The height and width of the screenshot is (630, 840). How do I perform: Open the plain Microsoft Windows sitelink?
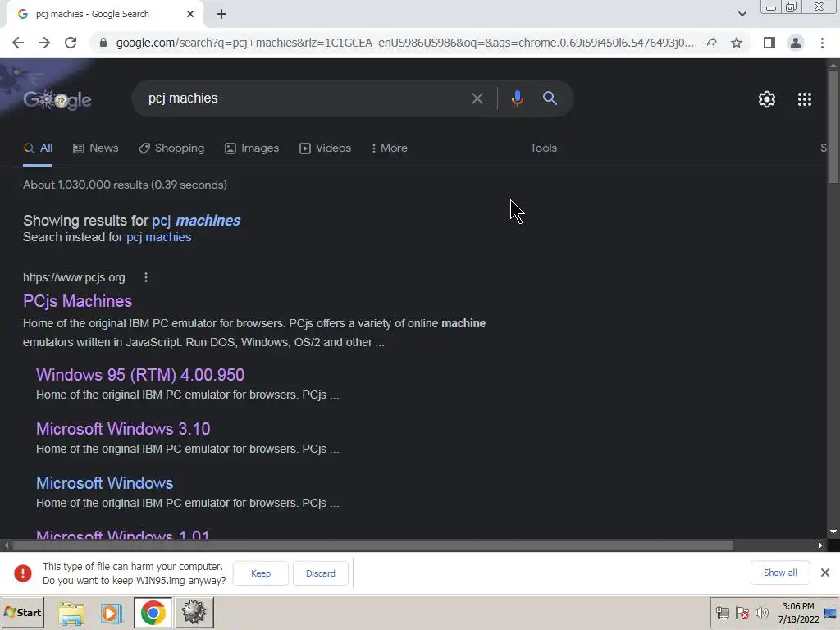coord(105,483)
